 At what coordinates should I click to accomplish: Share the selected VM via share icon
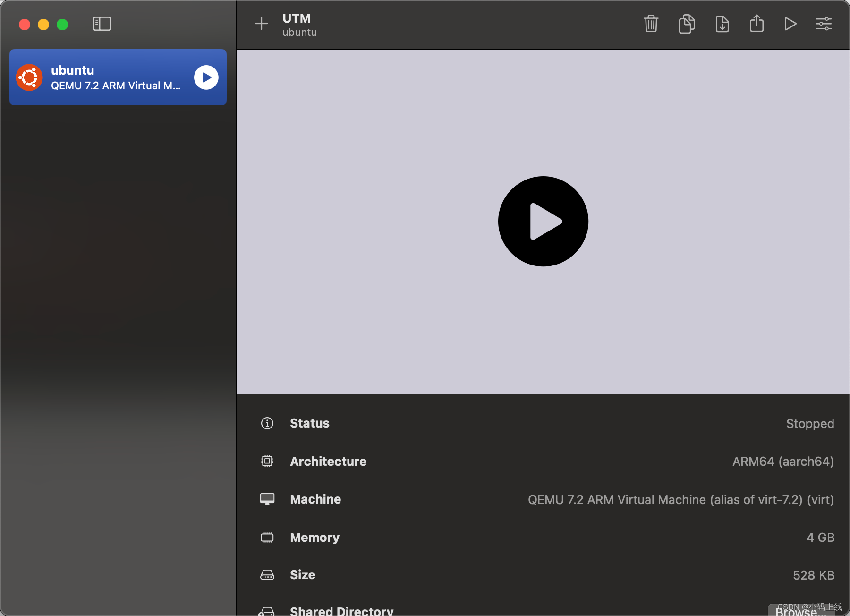coord(756,23)
